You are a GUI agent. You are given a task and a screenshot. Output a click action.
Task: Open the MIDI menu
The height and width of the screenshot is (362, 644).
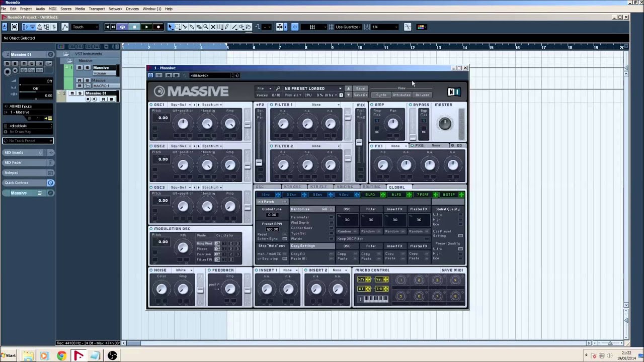(x=52, y=9)
